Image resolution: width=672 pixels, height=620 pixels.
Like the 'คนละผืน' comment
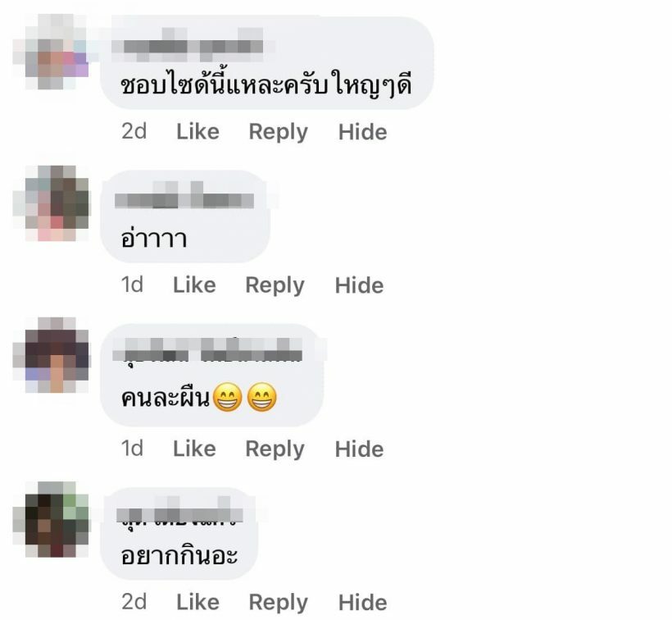pos(194,449)
